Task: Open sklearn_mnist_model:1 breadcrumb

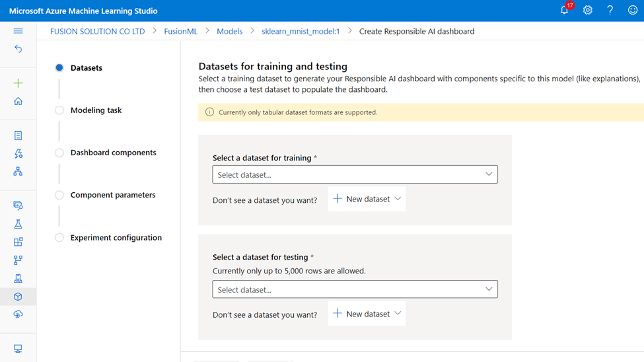Action: click(x=301, y=31)
